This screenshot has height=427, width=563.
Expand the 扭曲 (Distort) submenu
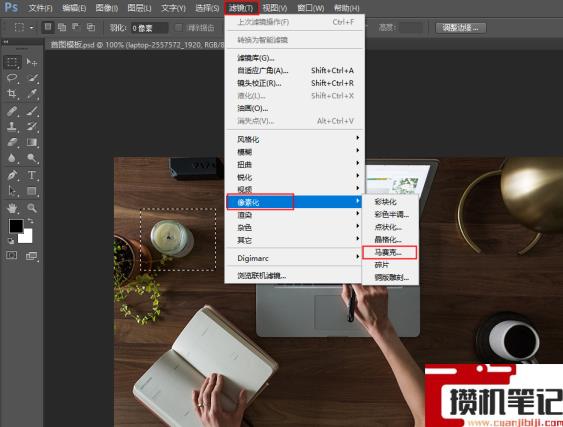click(x=294, y=164)
